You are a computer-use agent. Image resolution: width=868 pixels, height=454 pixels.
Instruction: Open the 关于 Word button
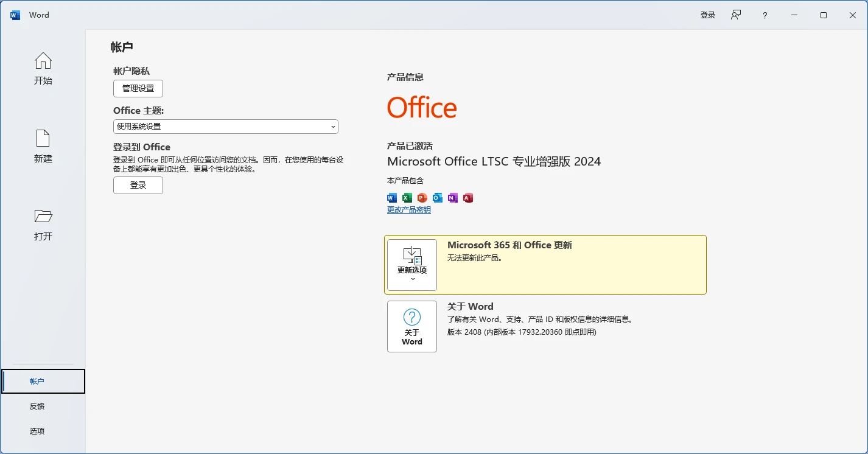pos(412,326)
